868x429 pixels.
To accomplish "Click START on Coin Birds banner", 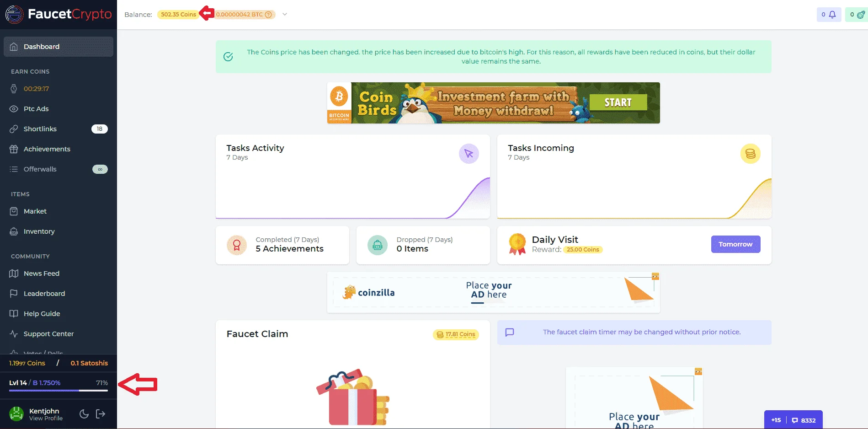I will pos(618,102).
